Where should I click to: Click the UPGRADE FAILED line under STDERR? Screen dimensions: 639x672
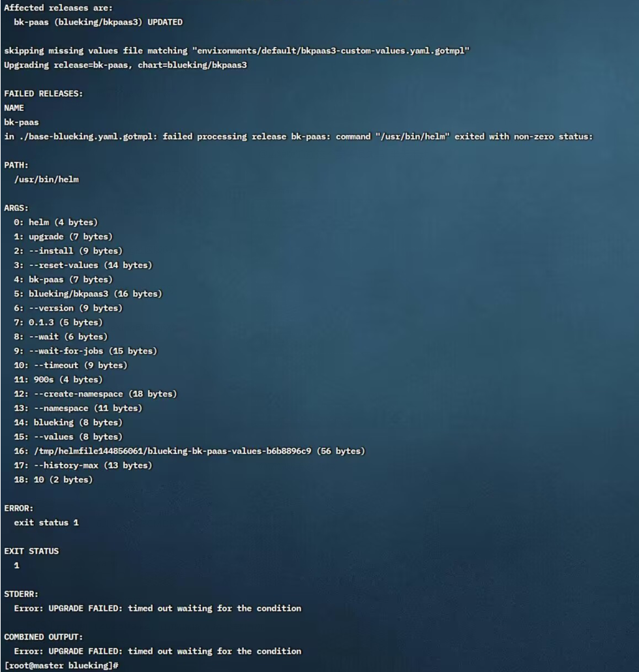point(158,609)
